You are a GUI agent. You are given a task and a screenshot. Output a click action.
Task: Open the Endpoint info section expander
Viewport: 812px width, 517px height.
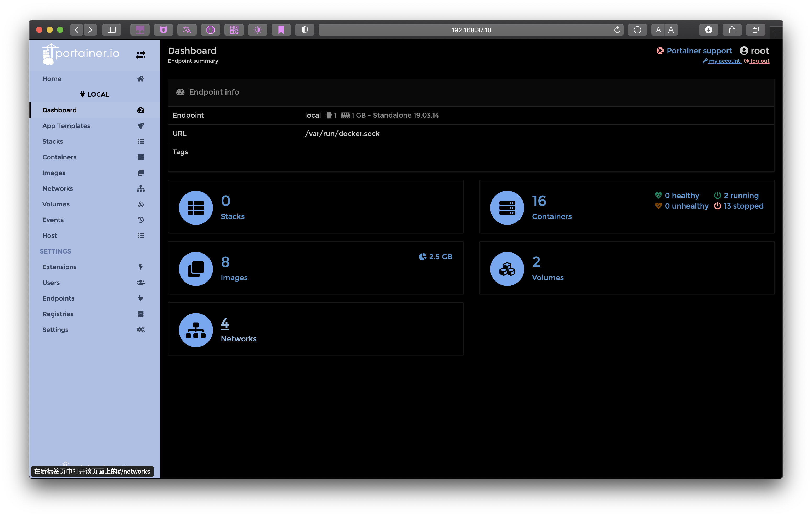pos(208,92)
